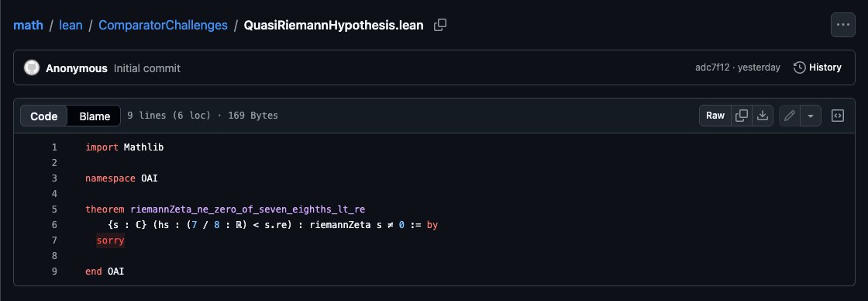Image resolution: width=868 pixels, height=301 pixels.
Task: Click the Anonymous author name
Action: (x=77, y=68)
